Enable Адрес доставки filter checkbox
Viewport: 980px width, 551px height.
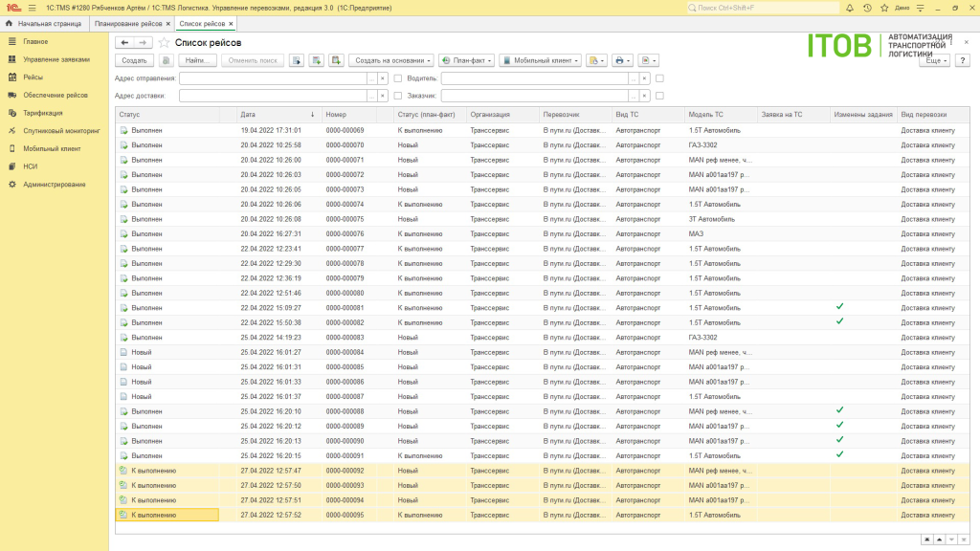398,97
